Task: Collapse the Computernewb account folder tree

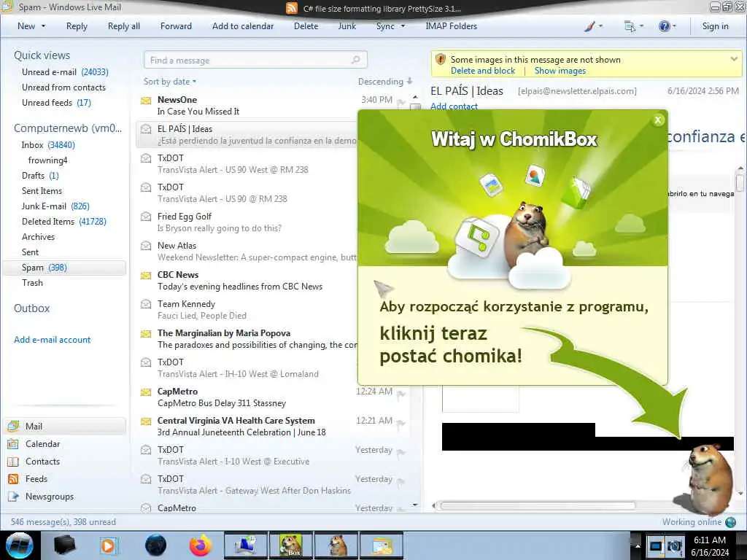Action: click(68, 128)
